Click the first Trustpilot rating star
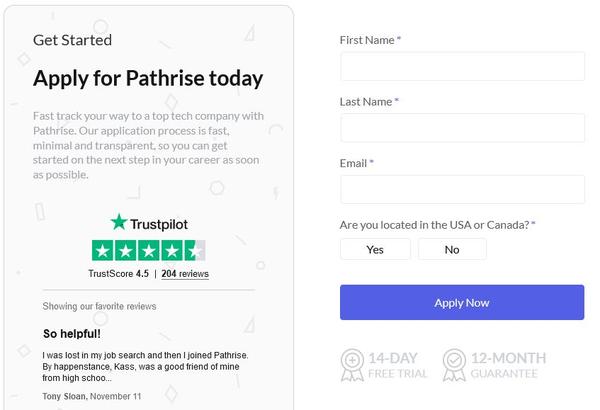 pyautogui.click(x=103, y=251)
